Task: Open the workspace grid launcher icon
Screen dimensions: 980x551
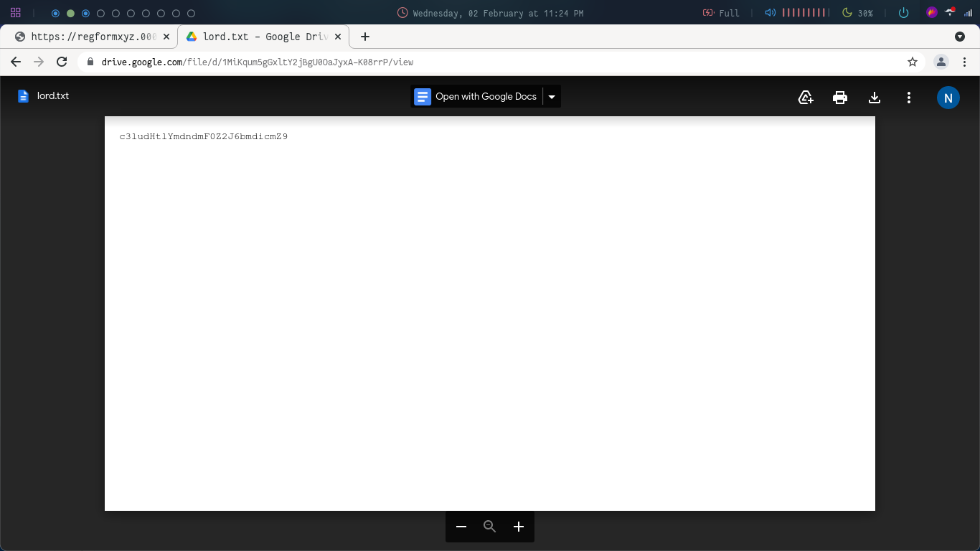Action: (16, 13)
